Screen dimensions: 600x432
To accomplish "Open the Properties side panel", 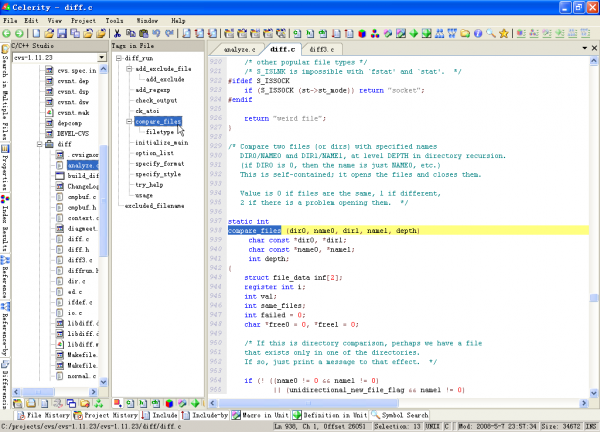I will point(5,172).
